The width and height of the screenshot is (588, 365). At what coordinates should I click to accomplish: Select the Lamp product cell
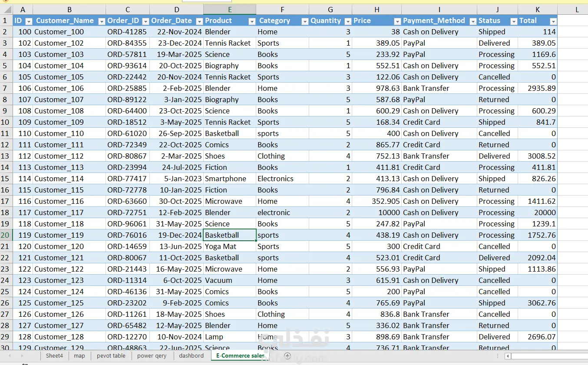click(x=230, y=337)
